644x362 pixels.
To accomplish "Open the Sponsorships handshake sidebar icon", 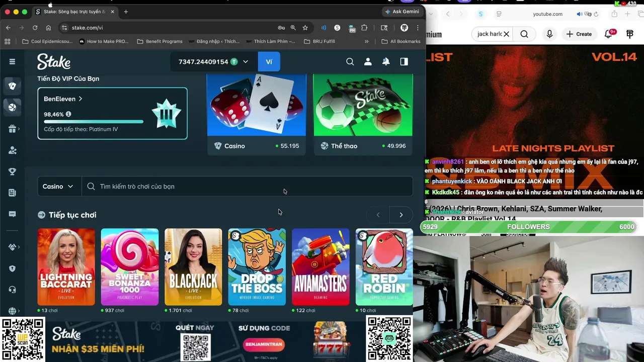I will click(x=13, y=247).
